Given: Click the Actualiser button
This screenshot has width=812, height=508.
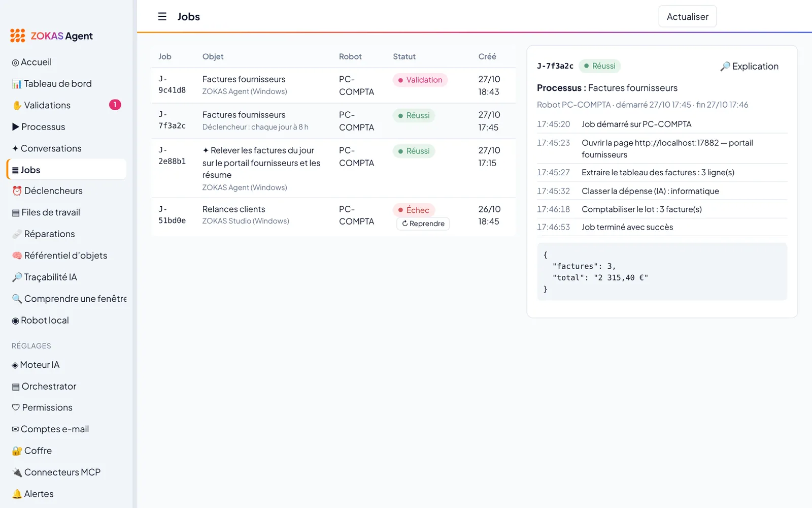Looking at the screenshot, I should point(687,17).
